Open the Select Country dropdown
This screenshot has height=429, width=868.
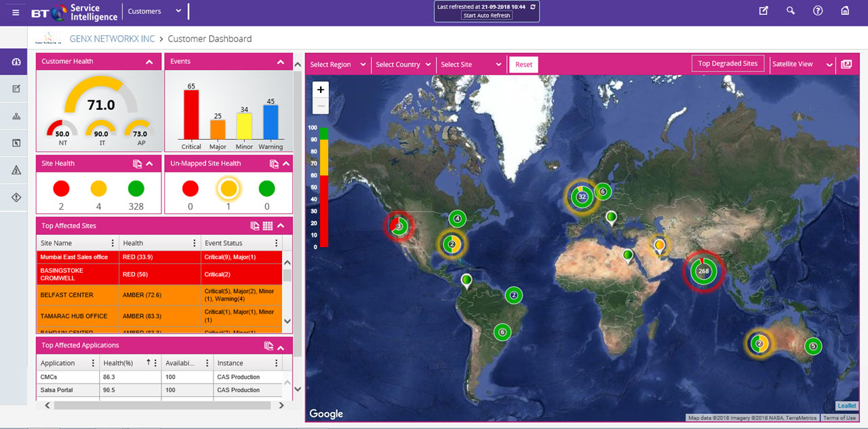click(x=403, y=64)
